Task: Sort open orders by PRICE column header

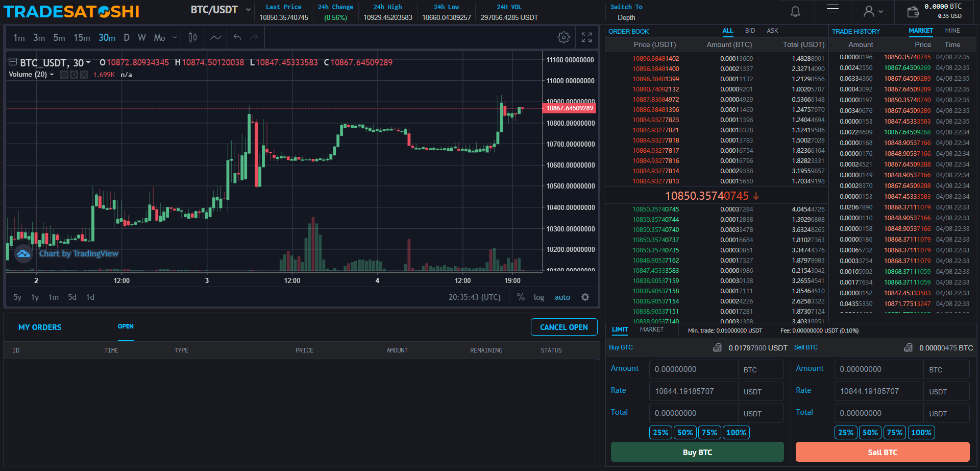Action: [x=304, y=350]
